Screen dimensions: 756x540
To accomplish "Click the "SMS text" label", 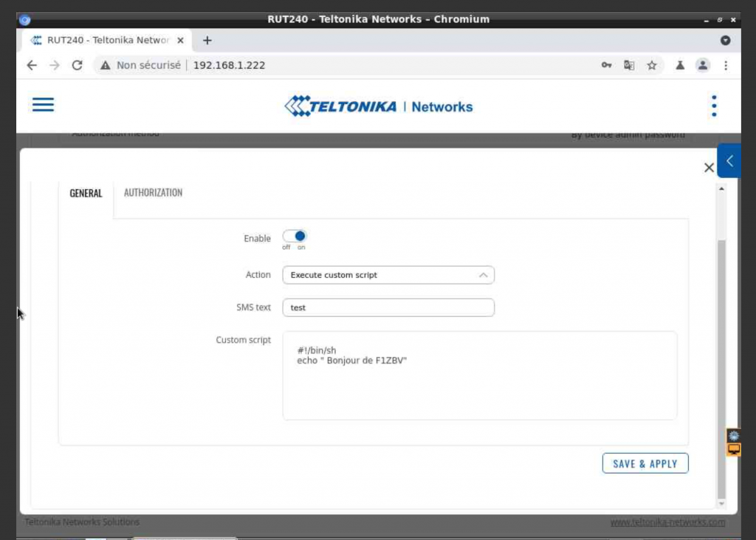I will pos(254,307).
